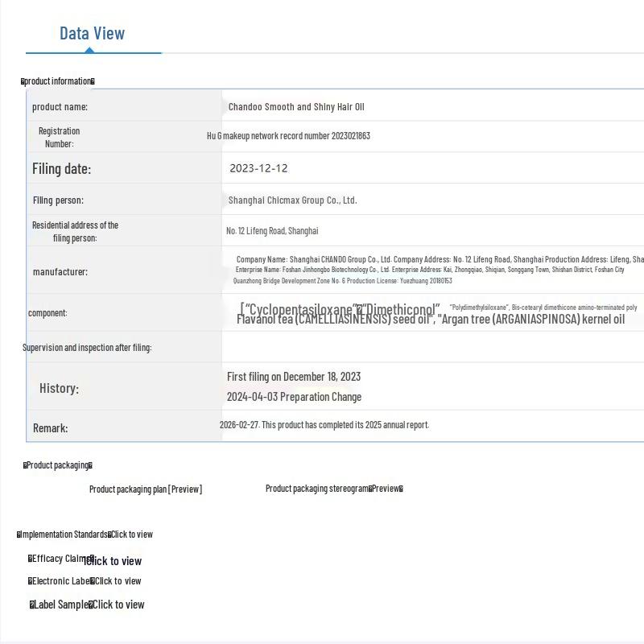Image resolution: width=644 pixels, height=644 pixels.
Task: Click the 'Remark:' label
Action: point(50,428)
